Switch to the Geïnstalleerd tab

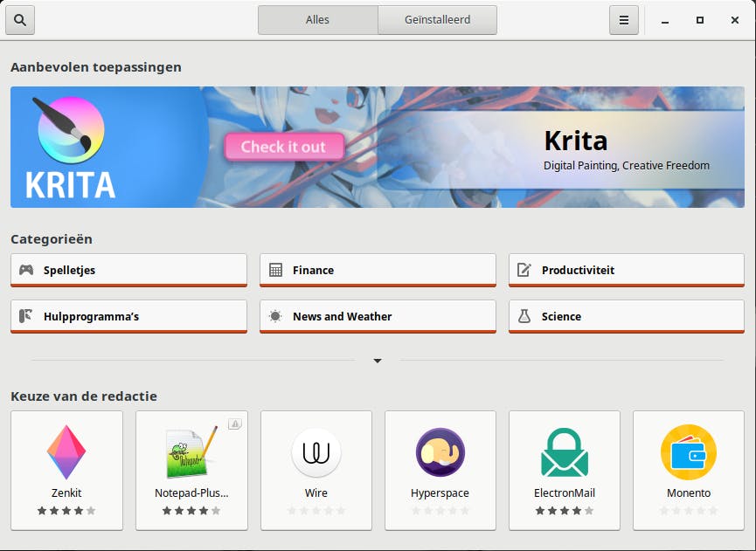pos(437,20)
